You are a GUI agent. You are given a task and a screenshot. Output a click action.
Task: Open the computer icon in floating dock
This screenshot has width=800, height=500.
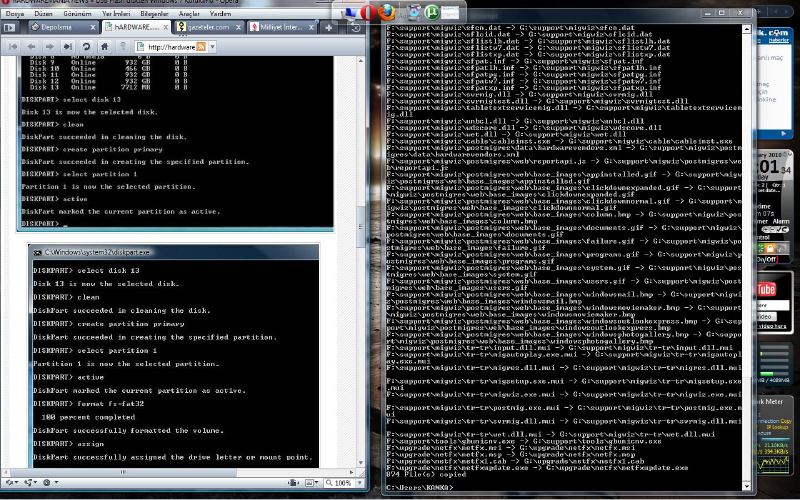click(350, 13)
